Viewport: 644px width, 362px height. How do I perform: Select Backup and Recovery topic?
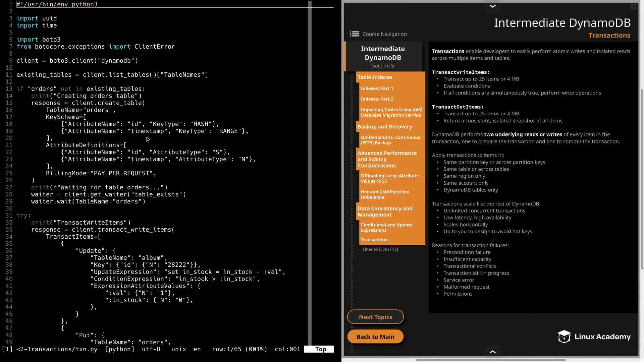(384, 127)
